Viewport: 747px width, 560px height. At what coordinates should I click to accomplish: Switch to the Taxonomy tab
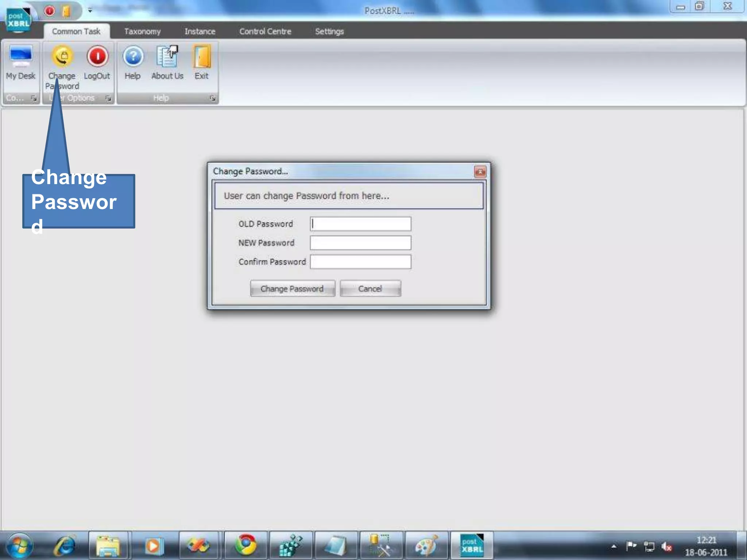[x=142, y=31]
